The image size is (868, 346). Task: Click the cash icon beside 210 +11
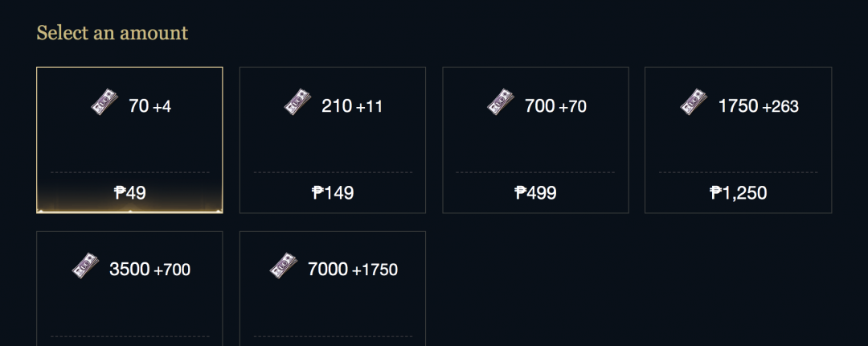tap(298, 102)
